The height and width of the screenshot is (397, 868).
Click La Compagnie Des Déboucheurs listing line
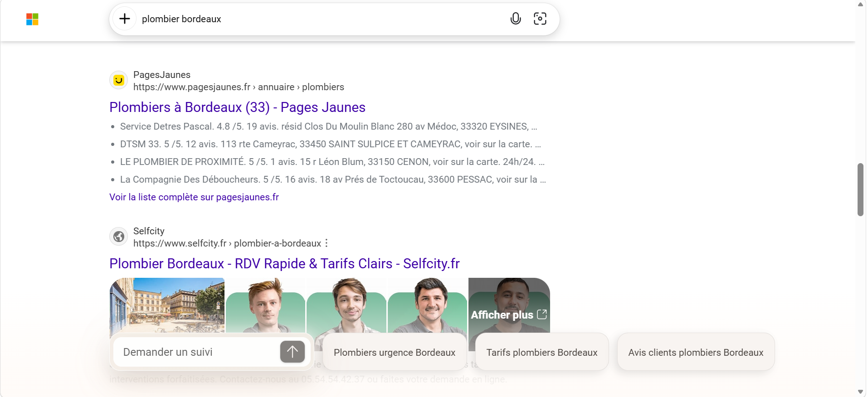point(333,179)
